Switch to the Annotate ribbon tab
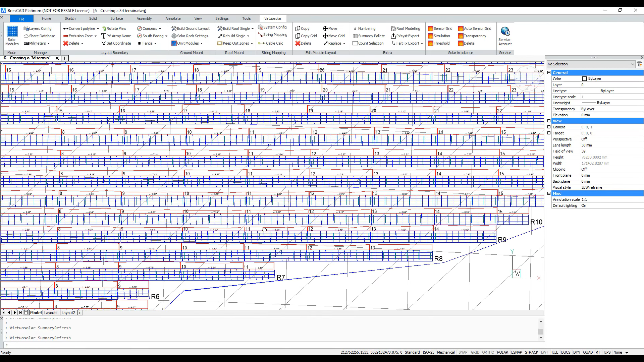Screen dimensions: 644x362 pos(173,18)
